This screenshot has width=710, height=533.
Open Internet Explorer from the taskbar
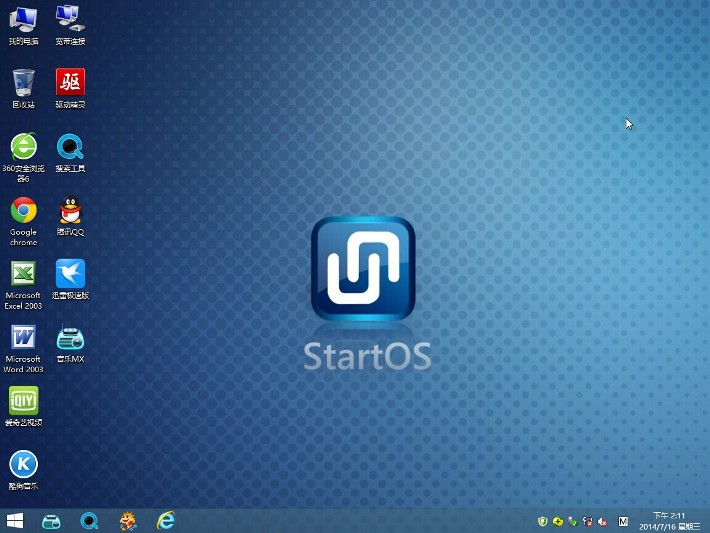click(166, 521)
